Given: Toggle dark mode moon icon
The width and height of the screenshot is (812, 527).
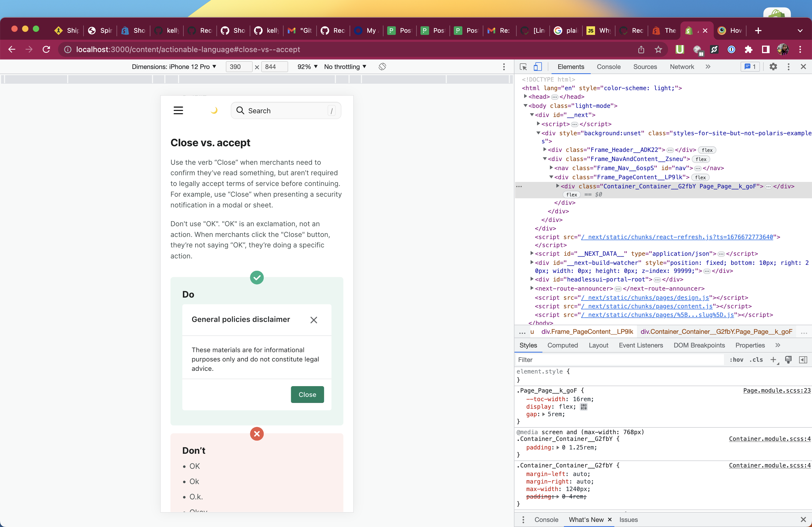Looking at the screenshot, I should click(214, 111).
